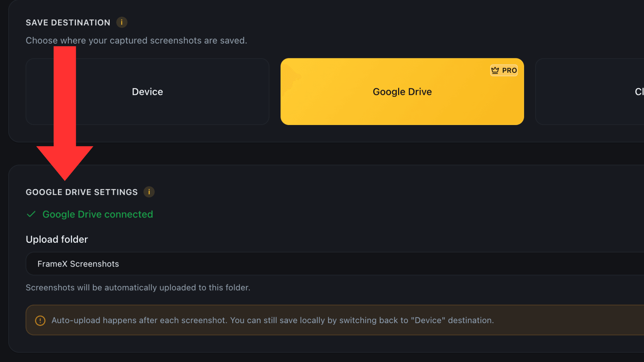Click the Google Drive connected status text

click(x=97, y=214)
